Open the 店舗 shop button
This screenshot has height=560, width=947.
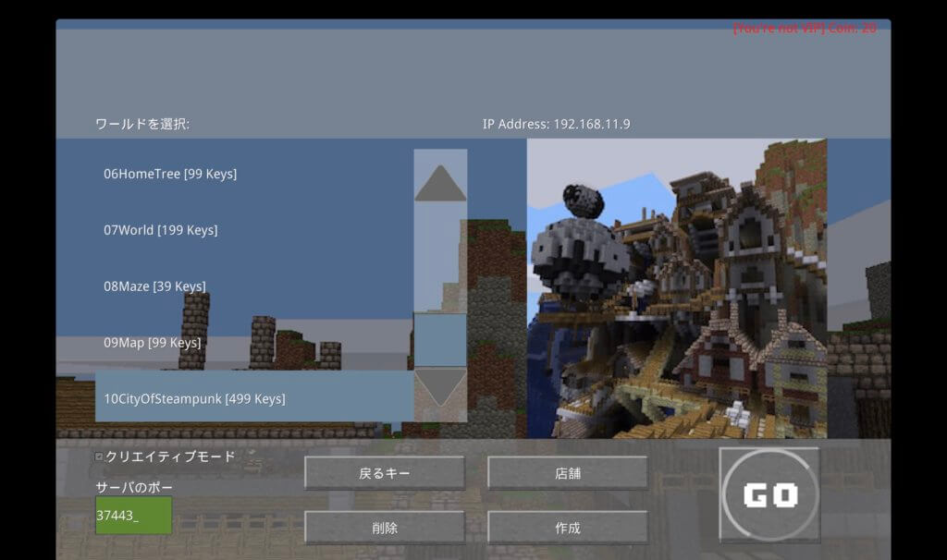(567, 473)
